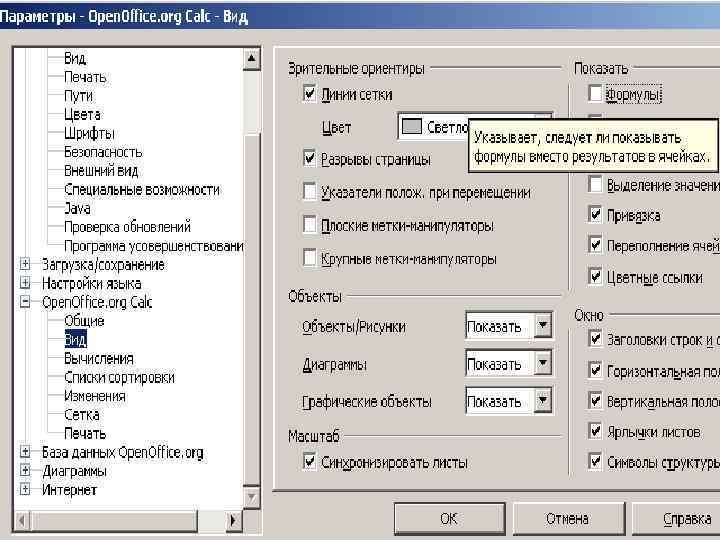The image size is (720, 540).
Task: Open the Диаграммы display dropdown
Action: pos(543,363)
